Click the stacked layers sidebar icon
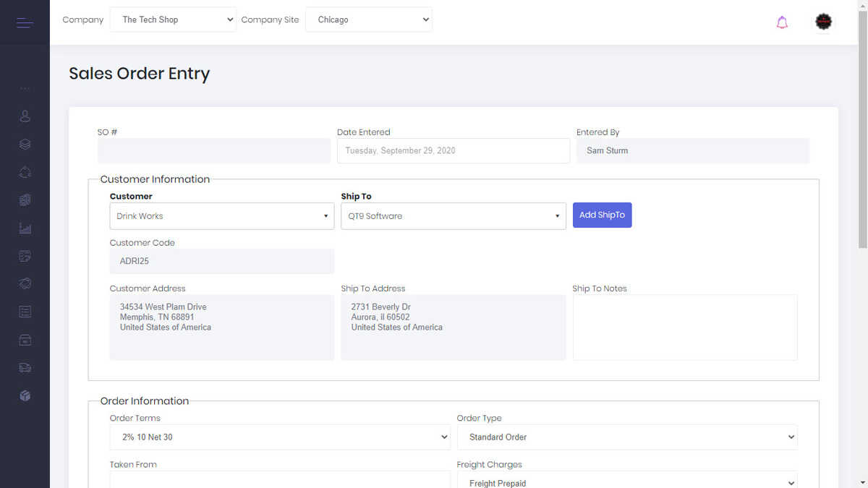The width and height of the screenshot is (868, 488). pyautogui.click(x=25, y=144)
